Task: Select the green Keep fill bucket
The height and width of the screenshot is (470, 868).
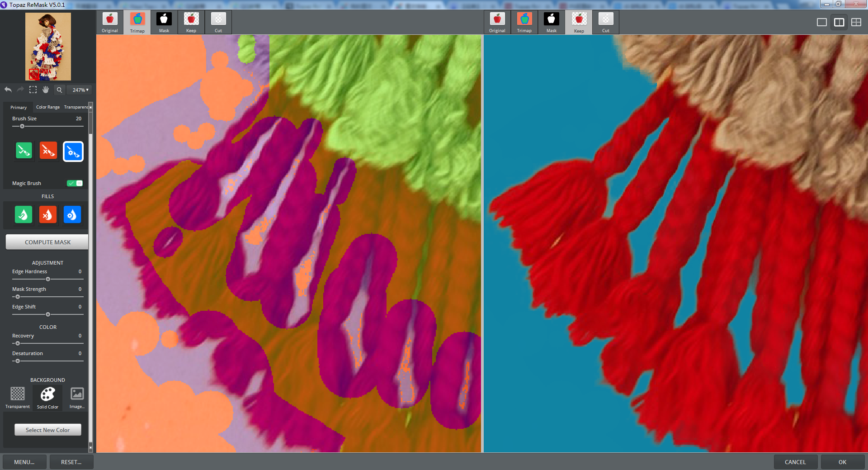Action: pyautogui.click(x=24, y=215)
